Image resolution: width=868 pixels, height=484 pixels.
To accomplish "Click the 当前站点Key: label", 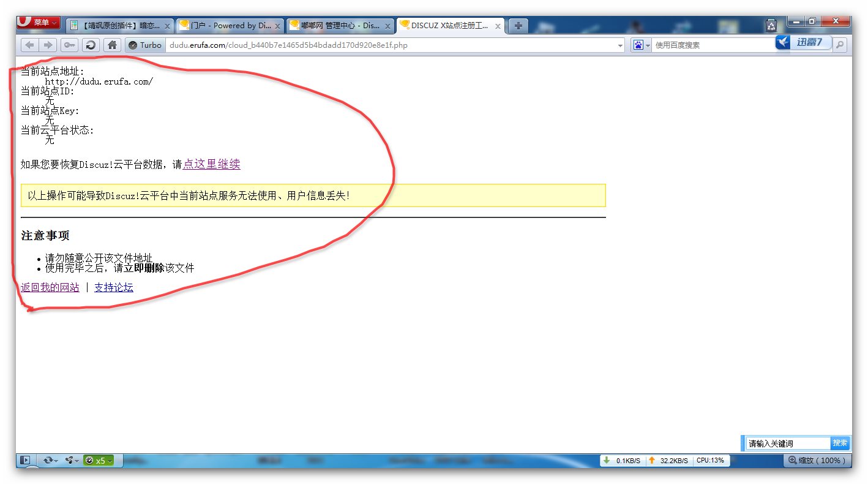I will [x=50, y=111].
